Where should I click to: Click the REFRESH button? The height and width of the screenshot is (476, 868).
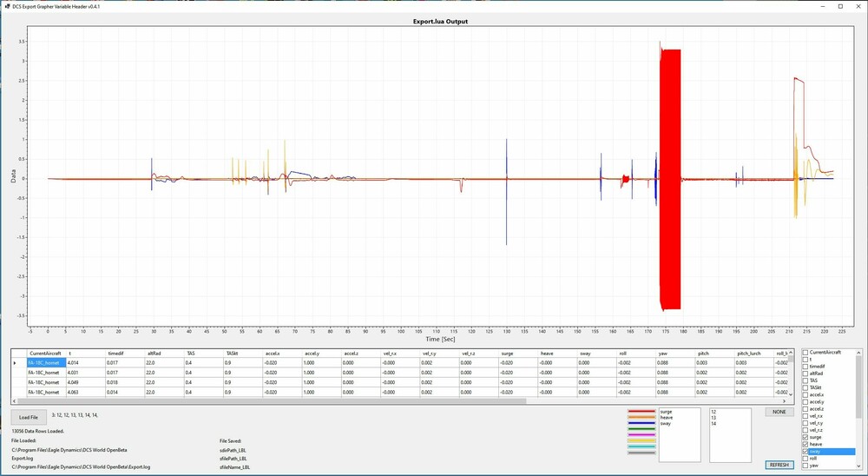tap(779, 465)
